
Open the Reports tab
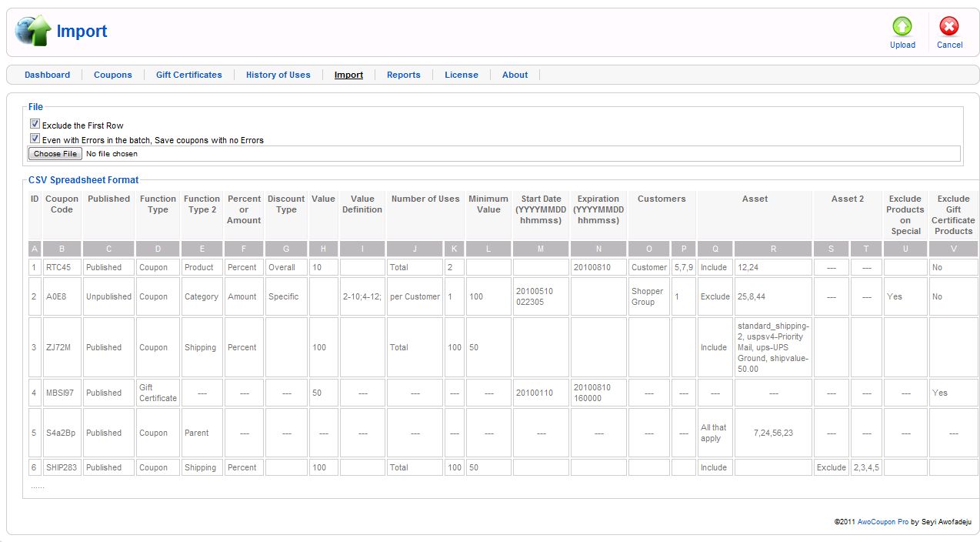(x=404, y=75)
